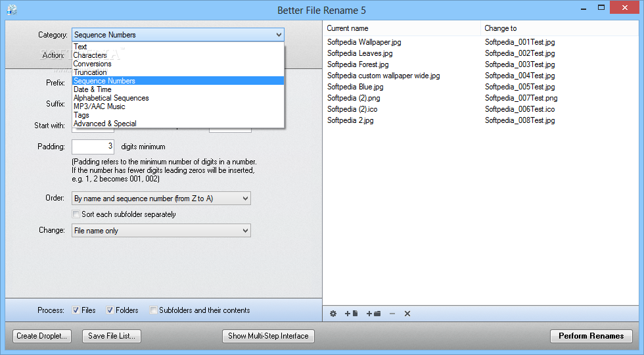The image size is (644, 355).
Task: Select Alphabetical Sequences option
Action: click(178, 98)
